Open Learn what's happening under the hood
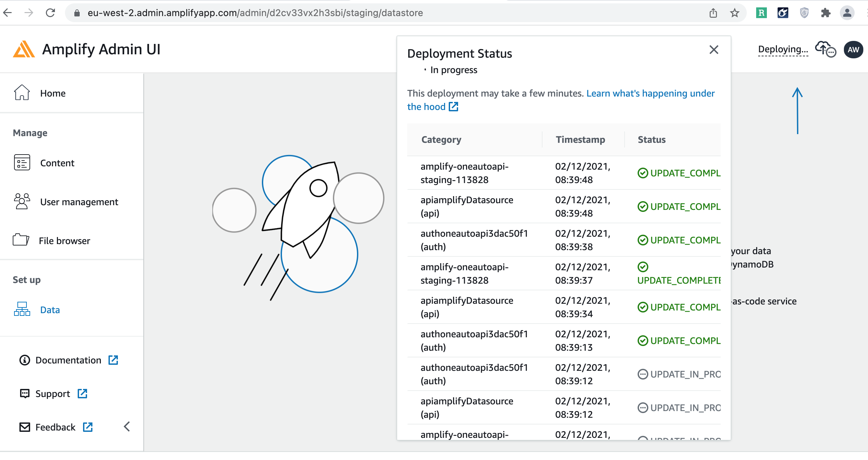The height and width of the screenshot is (460, 868). (x=650, y=93)
